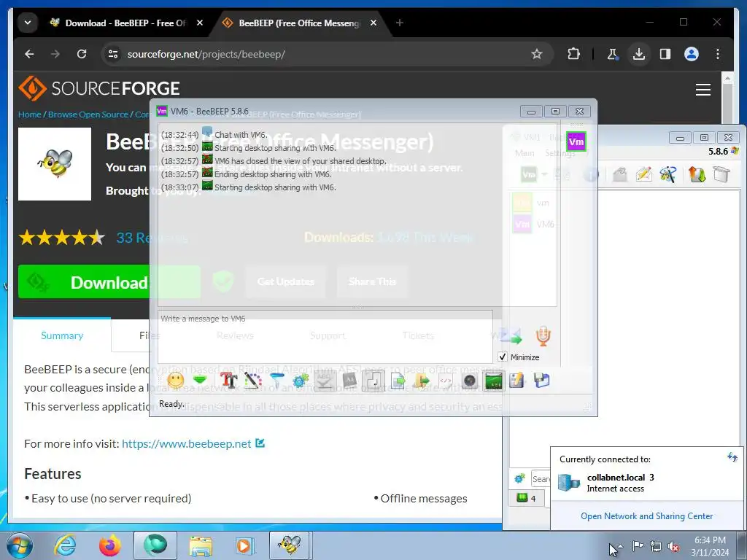
Task: Open Chrome downloads icon
Action: (x=639, y=54)
